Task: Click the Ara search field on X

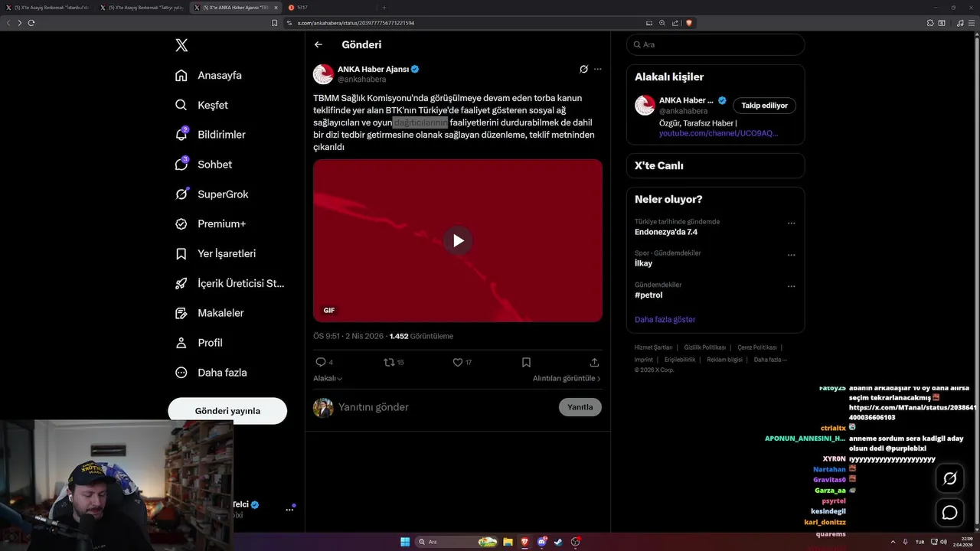Action: (x=715, y=44)
